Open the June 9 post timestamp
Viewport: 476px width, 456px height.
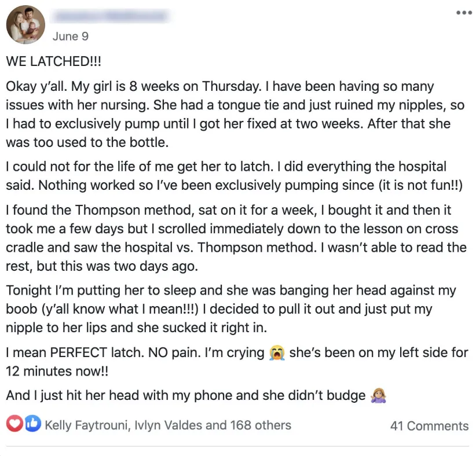coord(71,36)
